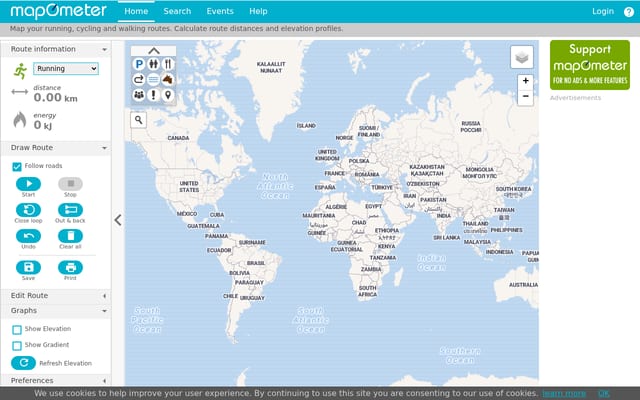Select the exclamation warning marker icon
This screenshot has height=400, width=640.
click(153, 95)
